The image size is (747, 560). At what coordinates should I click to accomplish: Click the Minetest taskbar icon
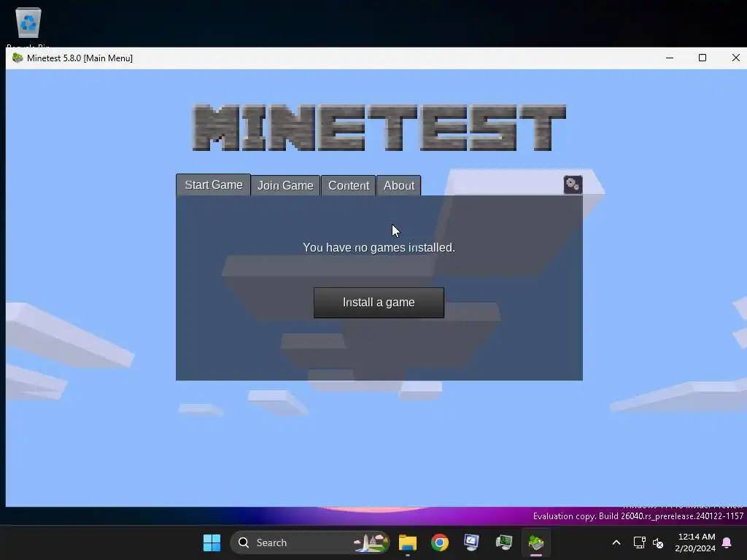point(536,542)
